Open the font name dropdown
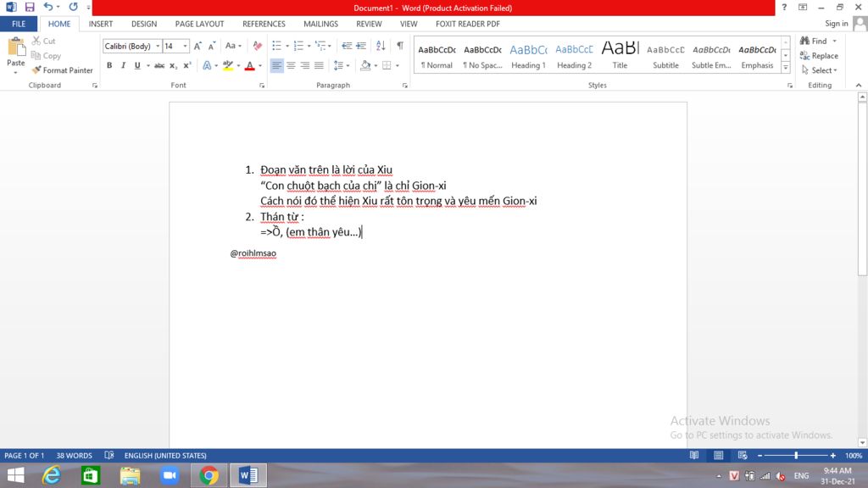The image size is (868, 488). pyautogui.click(x=158, y=46)
